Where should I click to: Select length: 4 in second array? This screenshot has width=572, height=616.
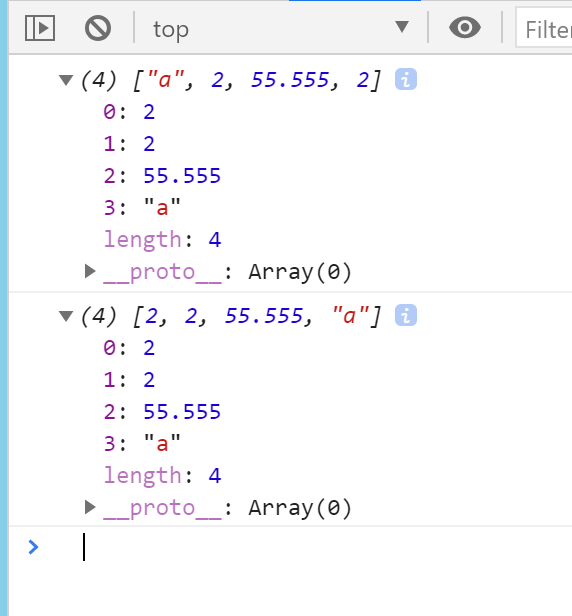(x=162, y=476)
